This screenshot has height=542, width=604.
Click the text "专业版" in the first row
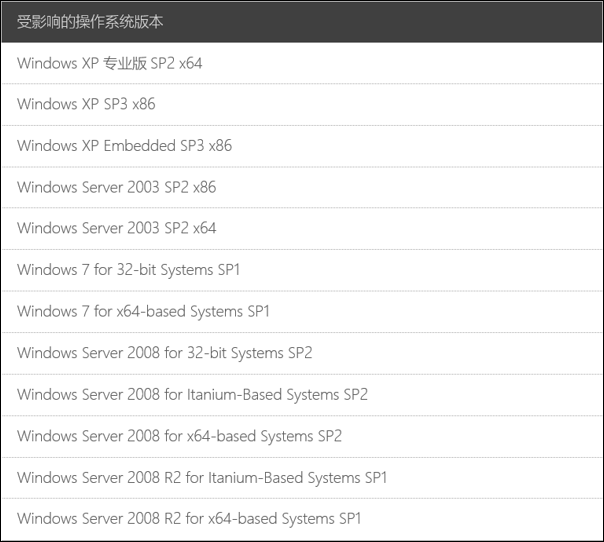click(x=125, y=63)
